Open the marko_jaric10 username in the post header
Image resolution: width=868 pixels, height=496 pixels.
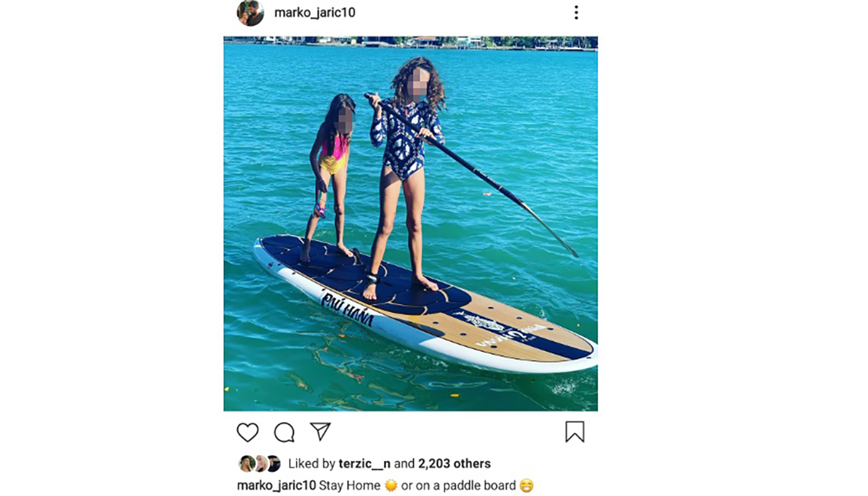click(x=315, y=12)
